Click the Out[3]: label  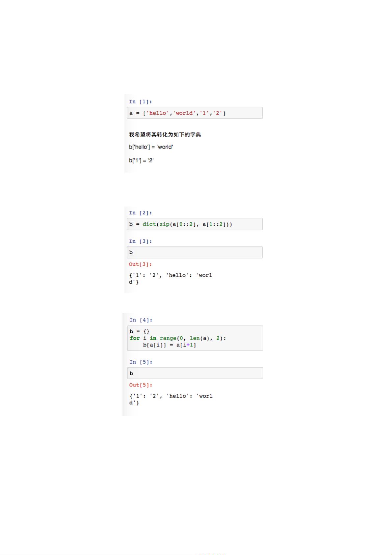point(140,264)
